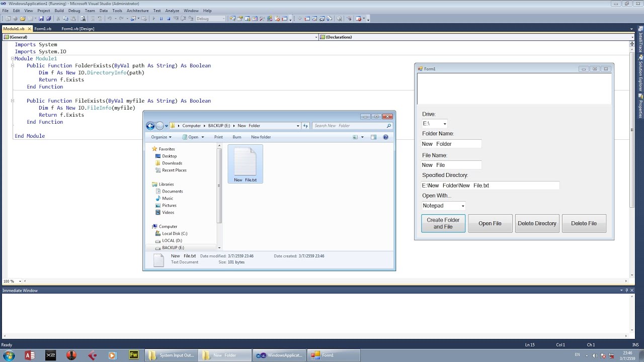644x362 pixels.
Task: Click the File Name input field
Action: (451, 165)
